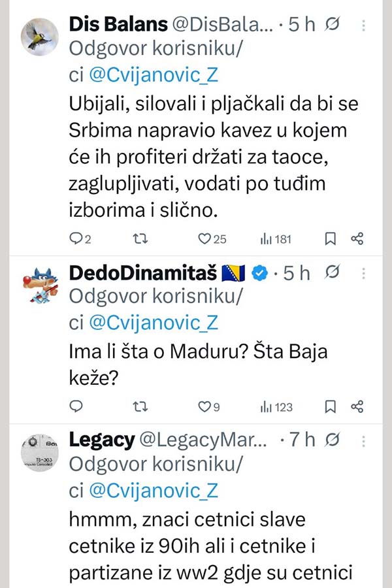
Task: Retweet the Dis Balans post
Action: (x=139, y=239)
